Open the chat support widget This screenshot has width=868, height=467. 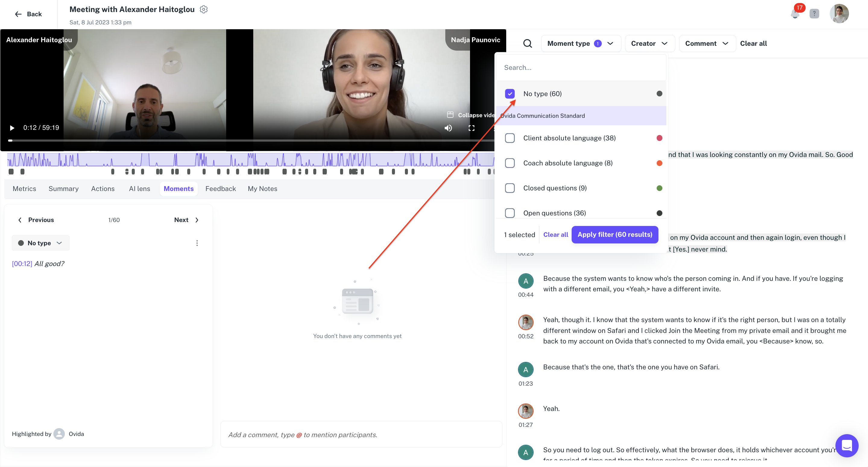pyautogui.click(x=846, y=445)
